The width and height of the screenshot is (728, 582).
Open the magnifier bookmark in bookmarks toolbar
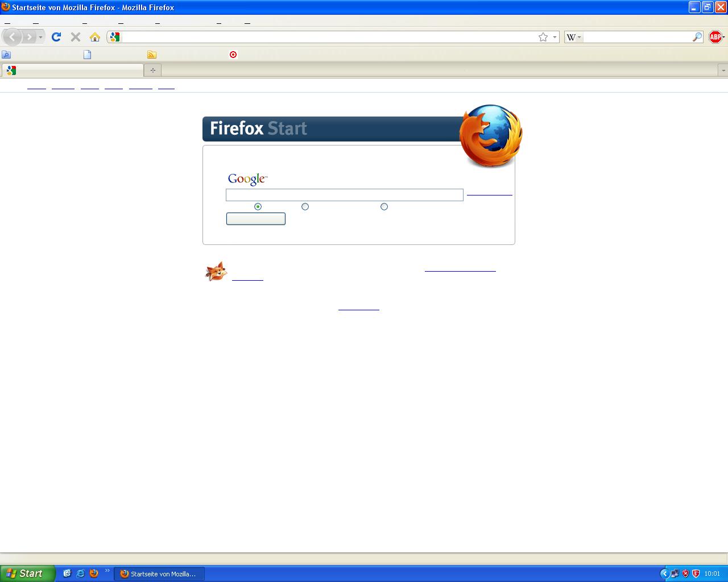coord(6,55)
